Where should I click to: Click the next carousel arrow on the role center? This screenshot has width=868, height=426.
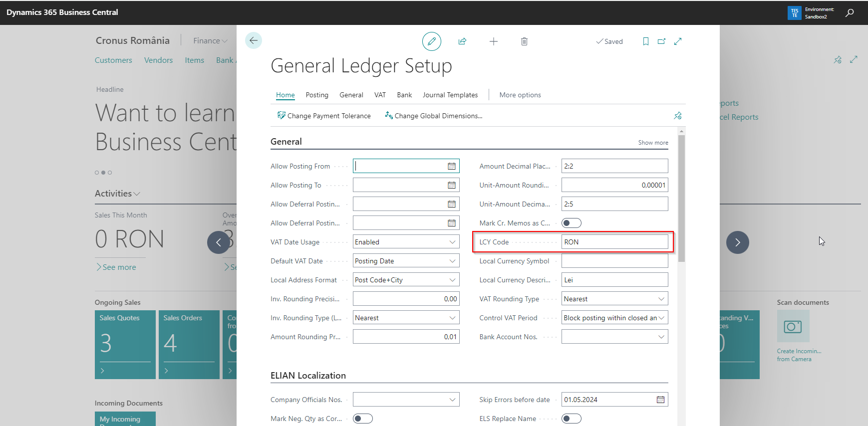738,242
